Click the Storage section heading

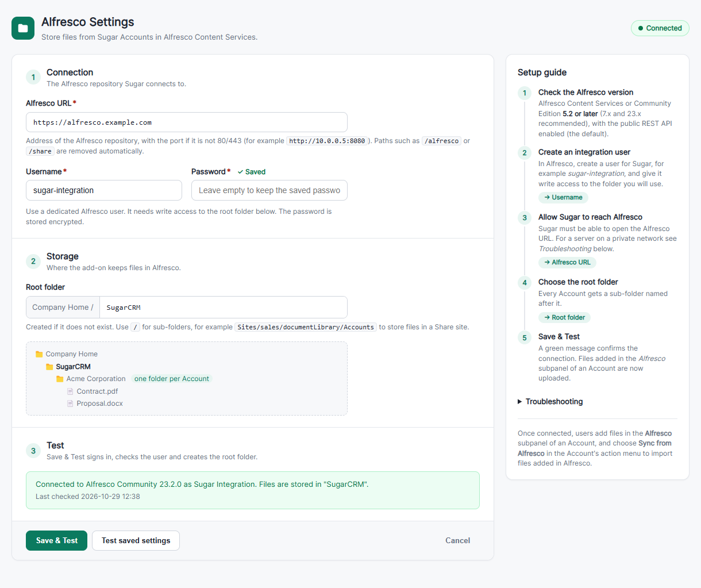pos(63,256)
